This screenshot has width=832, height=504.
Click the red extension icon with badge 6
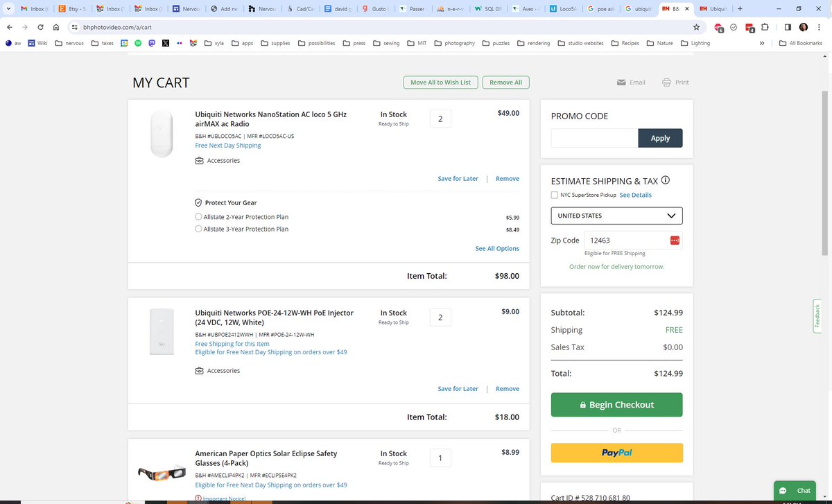click(719, 28)
